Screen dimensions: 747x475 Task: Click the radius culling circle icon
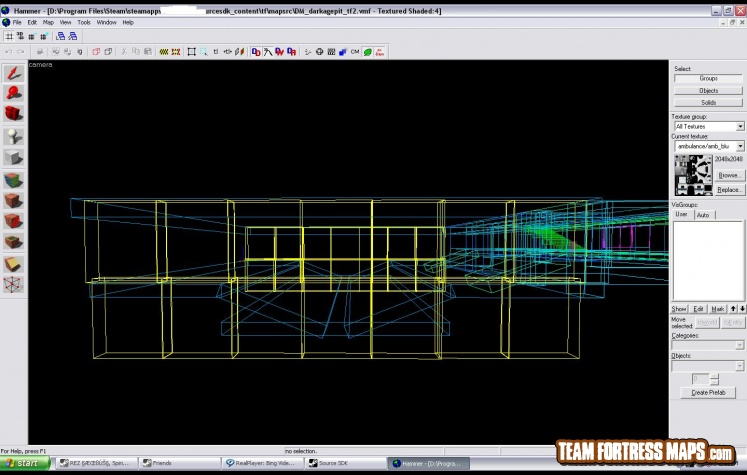(319, 52)
